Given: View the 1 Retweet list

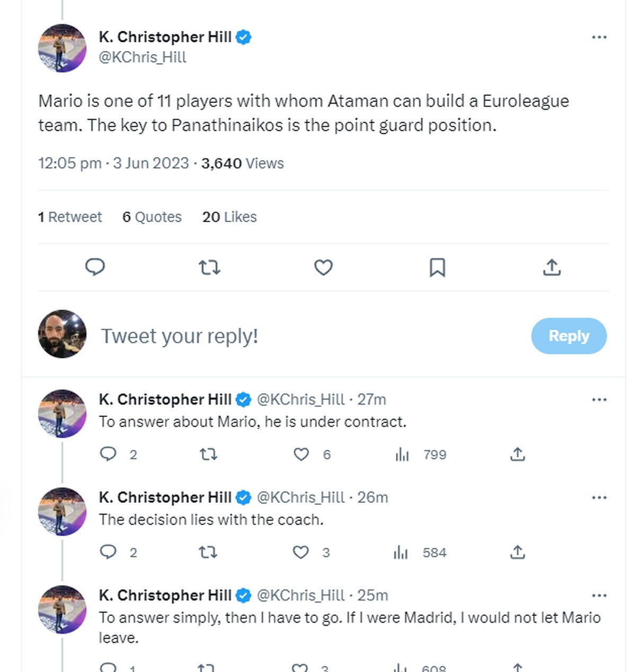Looking at the screenshot, I should (70, 217).
